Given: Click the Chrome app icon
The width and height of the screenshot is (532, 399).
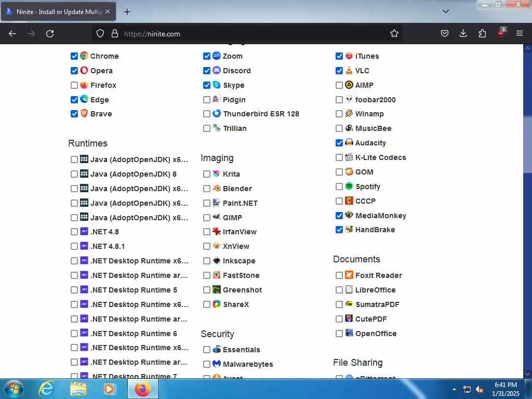Looking at the screenshot, I should coord(84,56).
